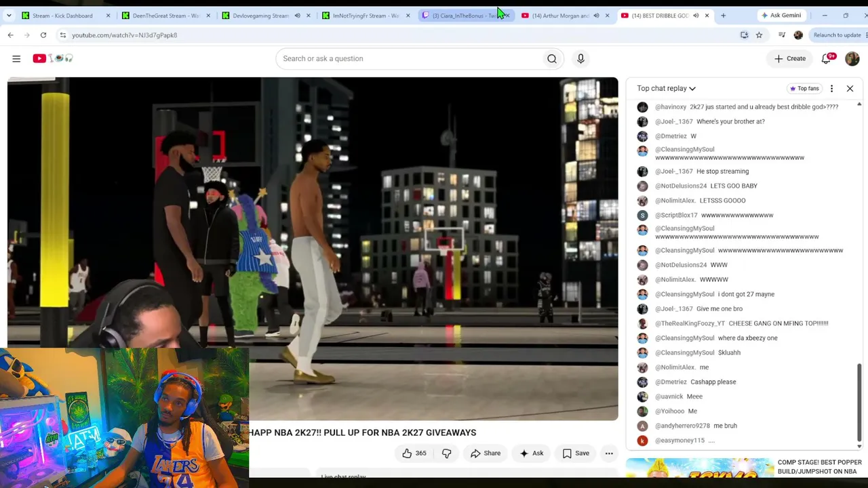Open @havinoxy's chat avatar
Viewport: 868px width, 488px height.
pyautogui.click(x=642, y=107)
